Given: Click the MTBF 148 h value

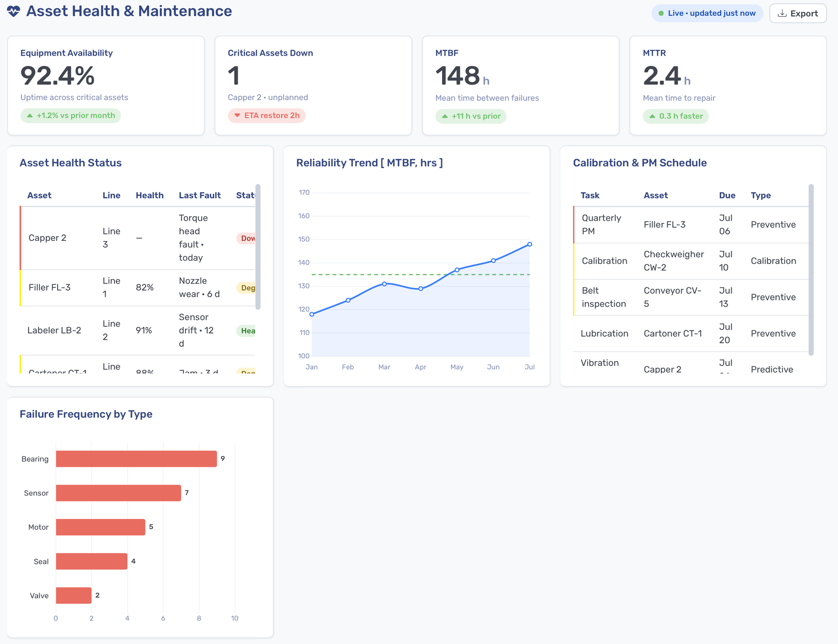Looking at the screenshot, I should (462, 76).
